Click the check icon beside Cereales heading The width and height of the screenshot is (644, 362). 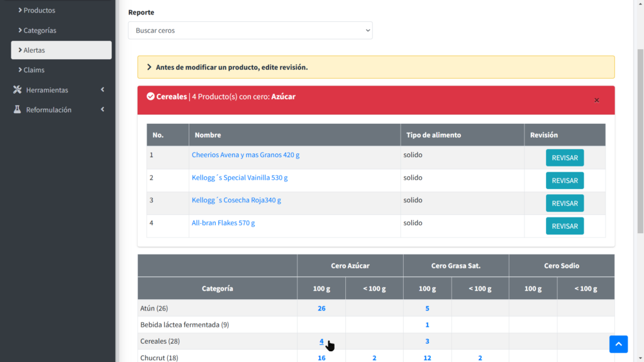click(x=150, y=97)
